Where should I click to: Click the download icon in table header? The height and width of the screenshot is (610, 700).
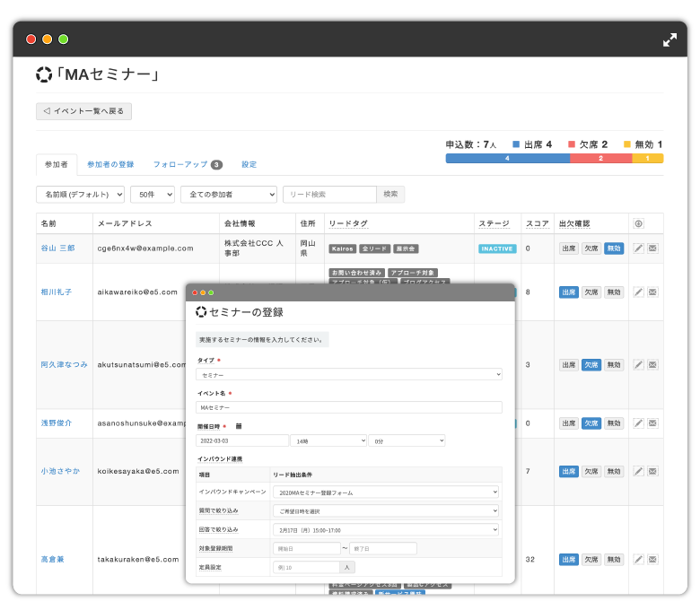point(638,223)
